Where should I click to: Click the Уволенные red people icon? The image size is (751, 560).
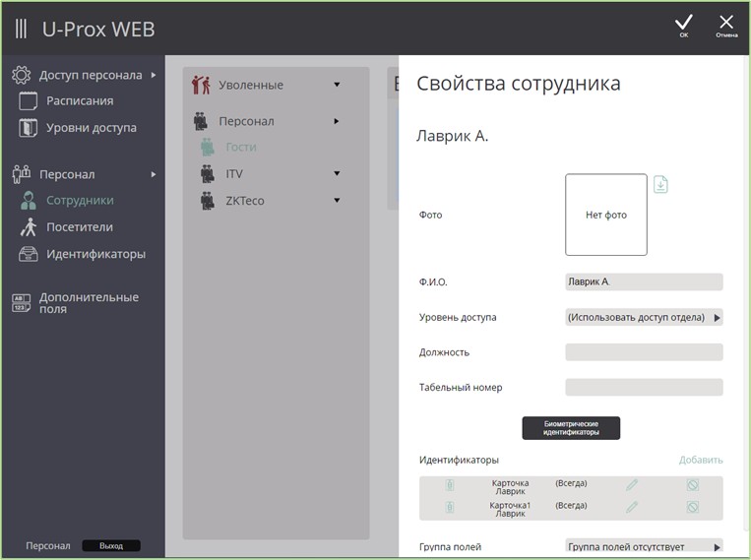pyautogui.click(x=201, y=85)
